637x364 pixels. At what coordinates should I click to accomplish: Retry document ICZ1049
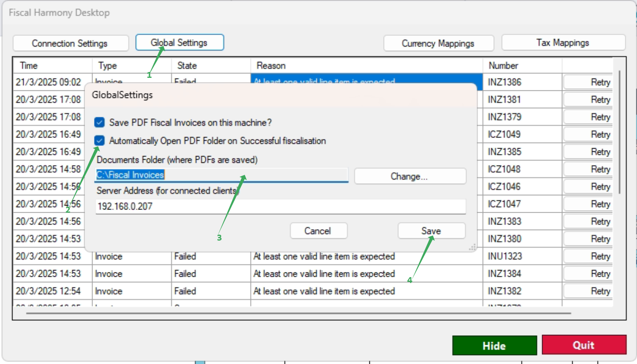(x=588, y=134)
